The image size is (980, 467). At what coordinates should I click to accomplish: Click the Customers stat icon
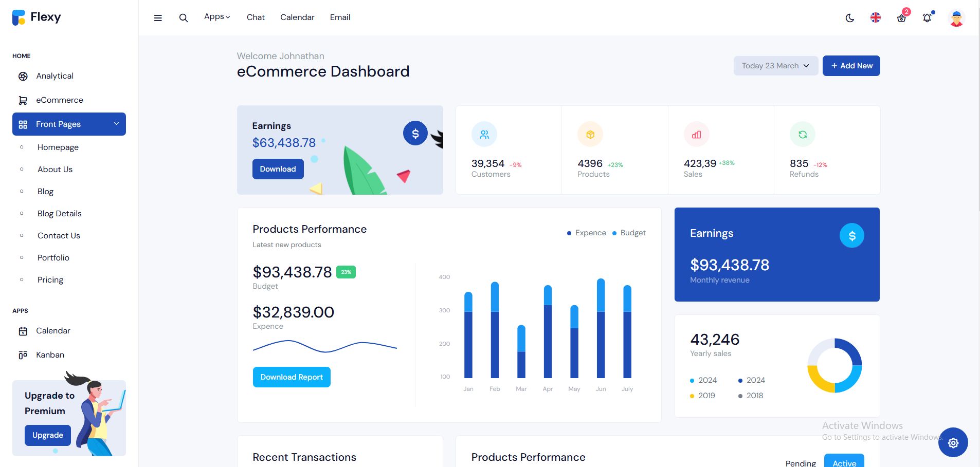coord(484,135)
